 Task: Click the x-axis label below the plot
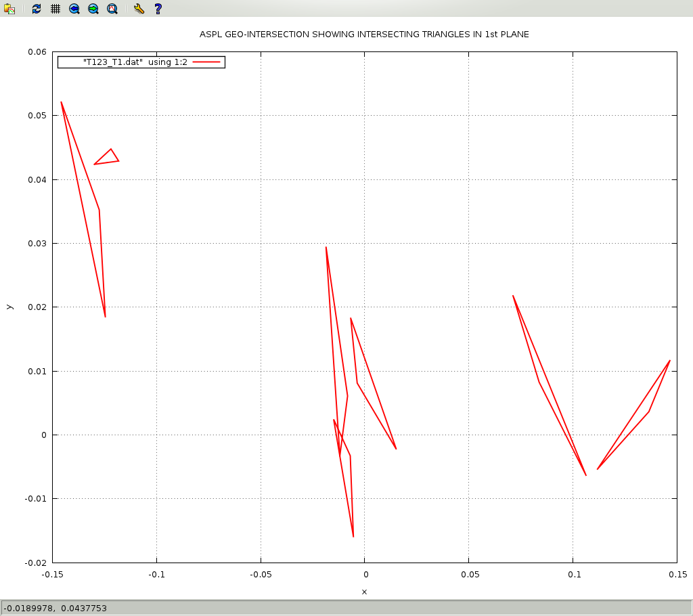[x=364, y=592]
